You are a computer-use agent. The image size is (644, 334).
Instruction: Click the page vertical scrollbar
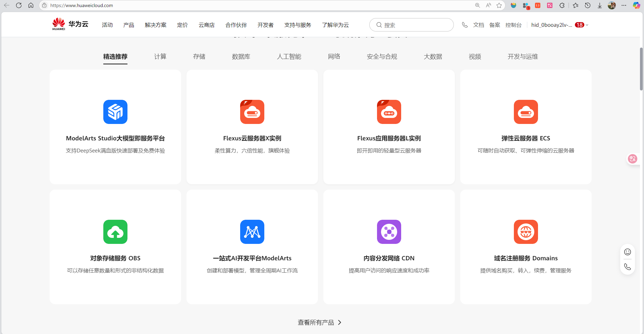(641, 69)
